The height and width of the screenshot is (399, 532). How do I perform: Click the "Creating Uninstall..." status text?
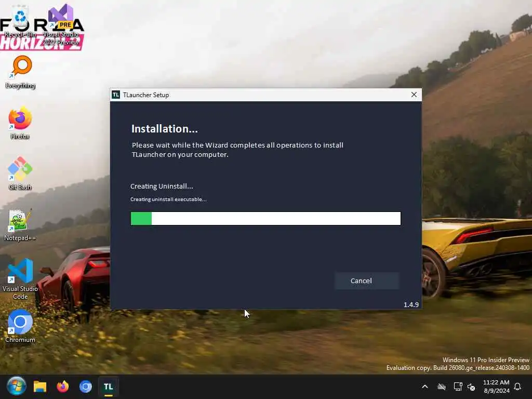[162, 187]
